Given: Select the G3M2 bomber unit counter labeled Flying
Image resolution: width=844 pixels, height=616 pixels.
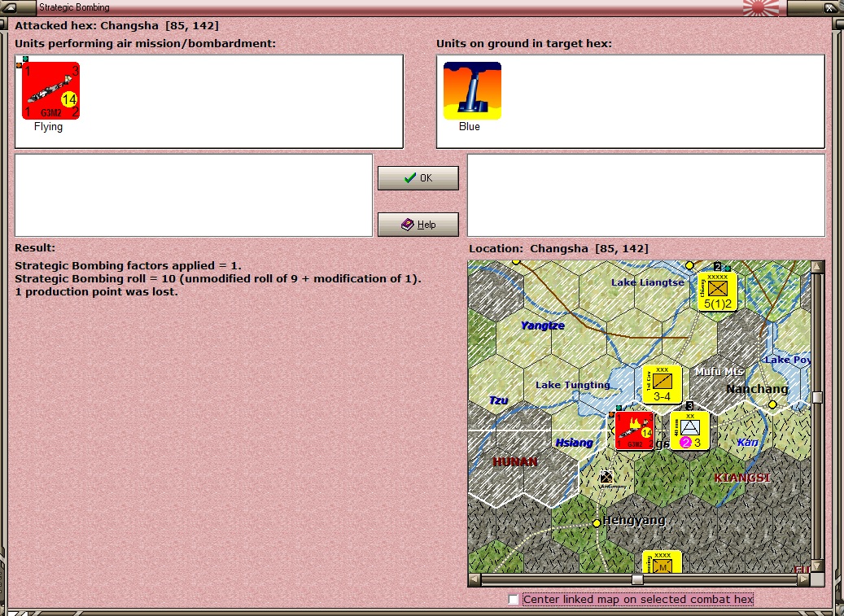Looking at the screenshot, I should pos(50,90).
